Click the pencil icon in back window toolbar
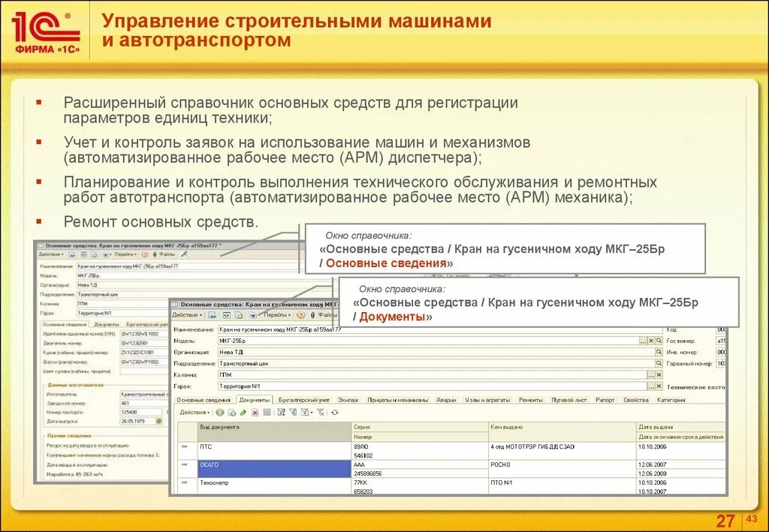 click(x=185, y=254)
